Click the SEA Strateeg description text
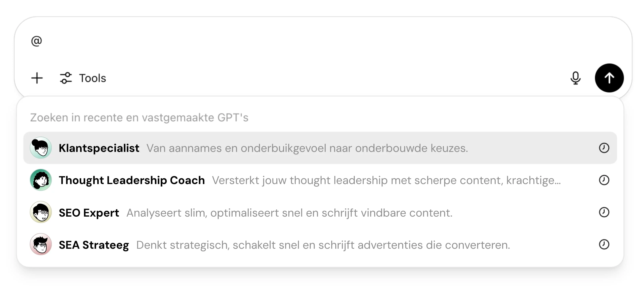The width and height of the screenshot is (644, 303). click(323, 245)
